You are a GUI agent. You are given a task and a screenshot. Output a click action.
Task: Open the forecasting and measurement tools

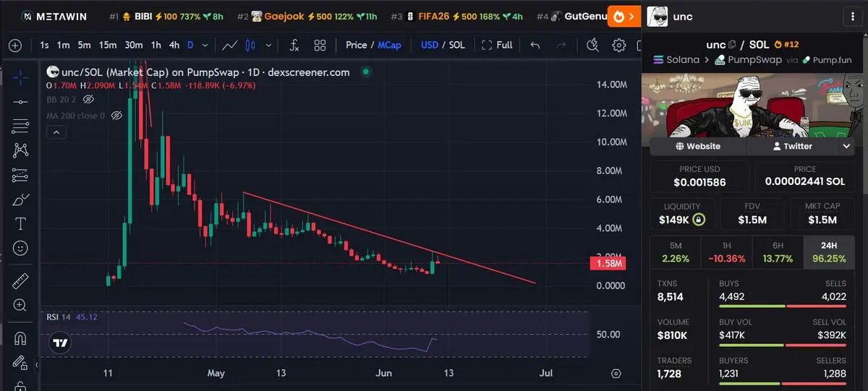tap(20, 175)
